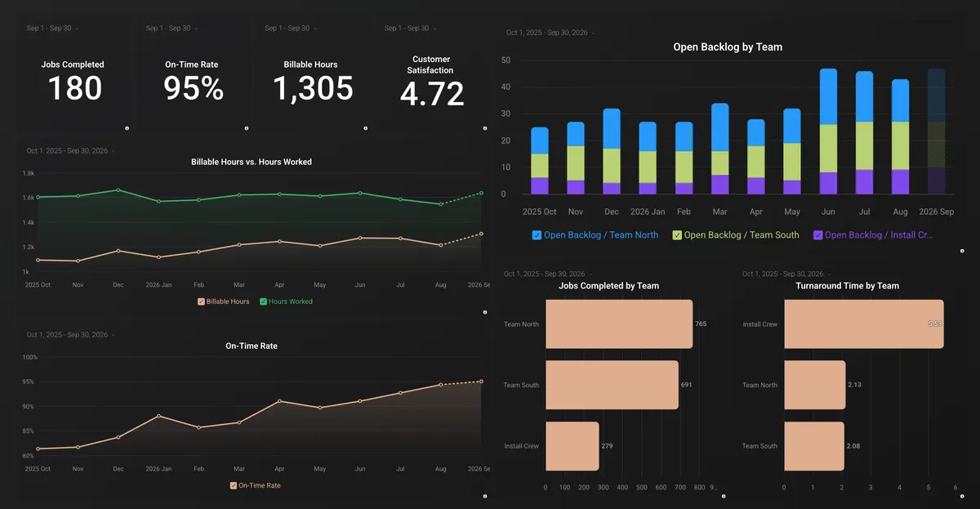Click the value 765 beside Team North bar
The width and height of the screenshot is (980, 509).
click(701, 324)
